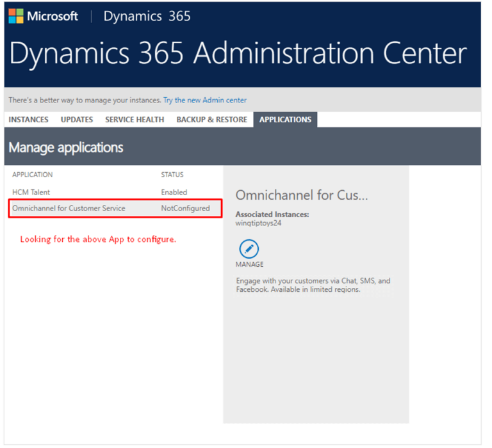The height and width of the screenshot is (448, 492).
Task: Click the Manage pencil icon
Action: point(249,249)
